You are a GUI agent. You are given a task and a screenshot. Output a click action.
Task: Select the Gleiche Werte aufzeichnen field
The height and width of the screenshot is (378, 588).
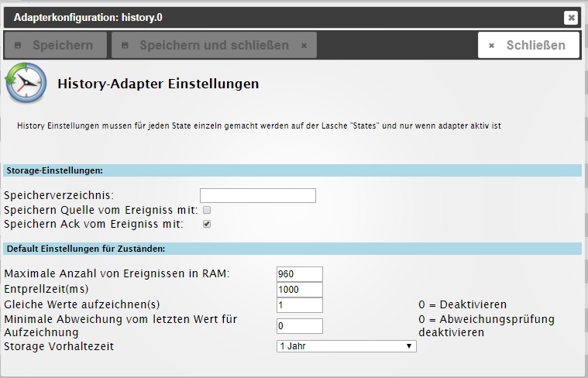tap(299, 304)
